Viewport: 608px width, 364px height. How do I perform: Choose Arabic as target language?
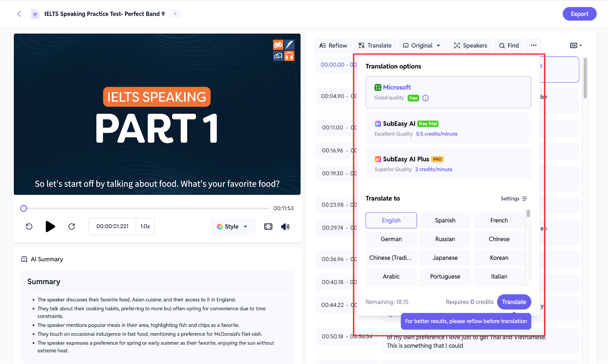[x=391, y=276]
